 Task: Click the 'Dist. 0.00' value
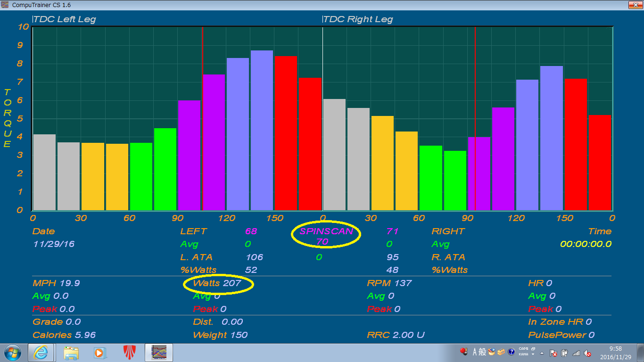[x=218, y=321]
